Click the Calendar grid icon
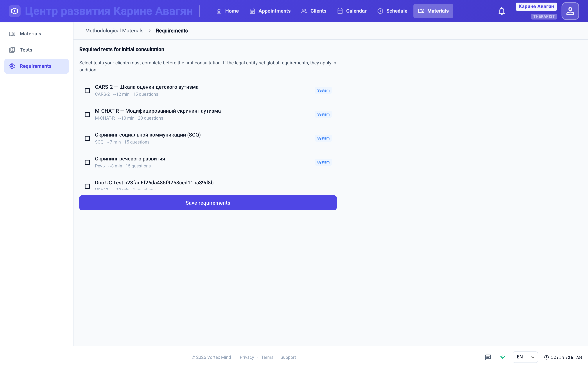The image size is (588, 368). 340,11
